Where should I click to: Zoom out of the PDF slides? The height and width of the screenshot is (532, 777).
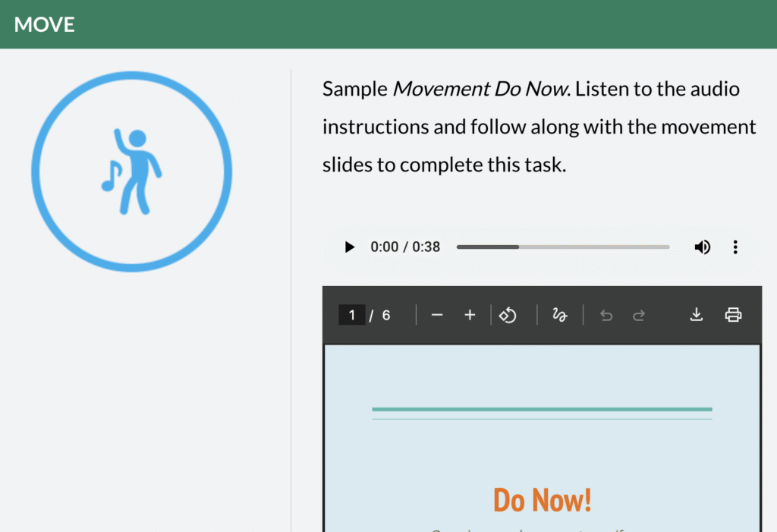tap(437, 315)
